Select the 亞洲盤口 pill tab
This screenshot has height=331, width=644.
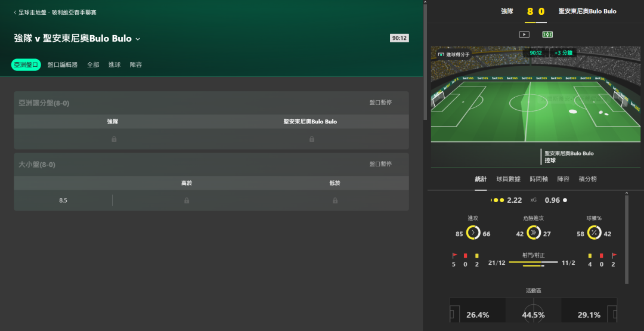tap(26, 65)
